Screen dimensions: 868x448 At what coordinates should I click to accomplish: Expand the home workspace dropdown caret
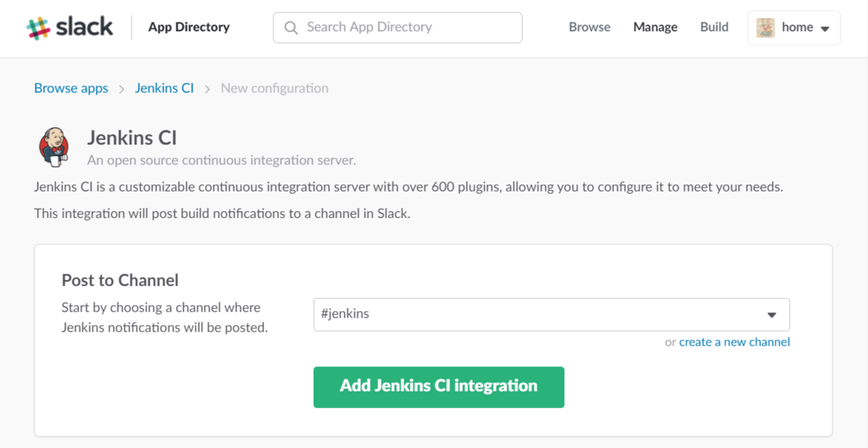point(825,28)
